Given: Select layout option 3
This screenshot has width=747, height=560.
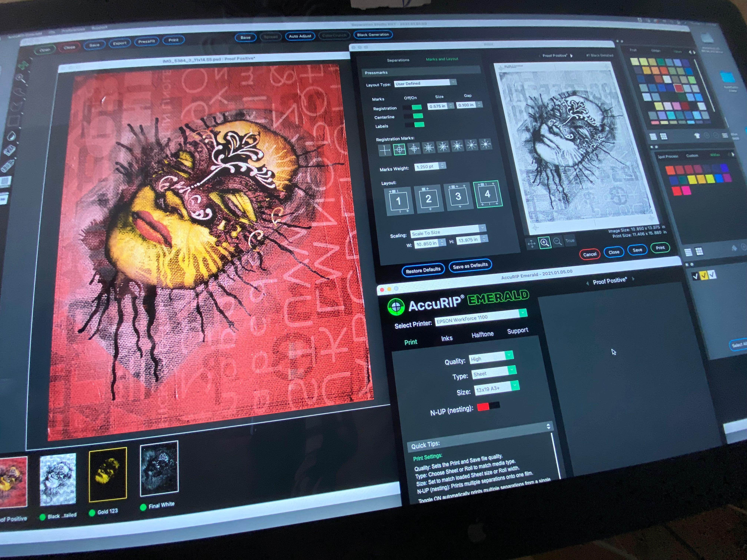Looking at the screenshot, I should point(458,196).
